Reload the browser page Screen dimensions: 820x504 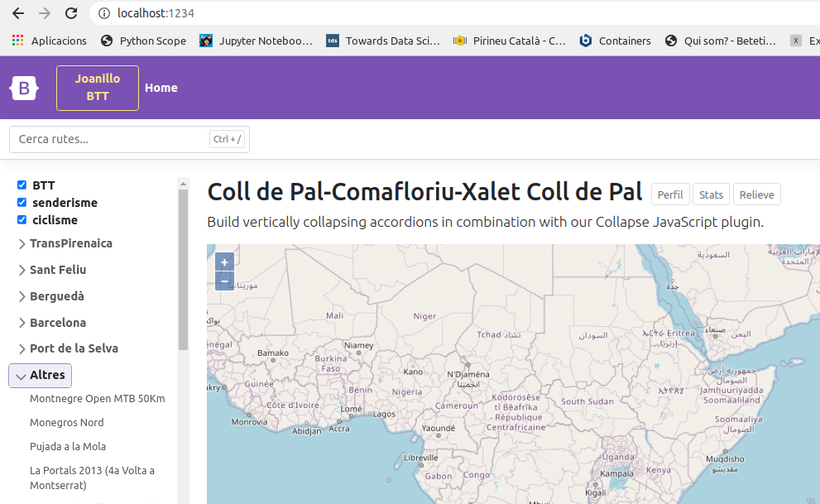coord(71,13)
